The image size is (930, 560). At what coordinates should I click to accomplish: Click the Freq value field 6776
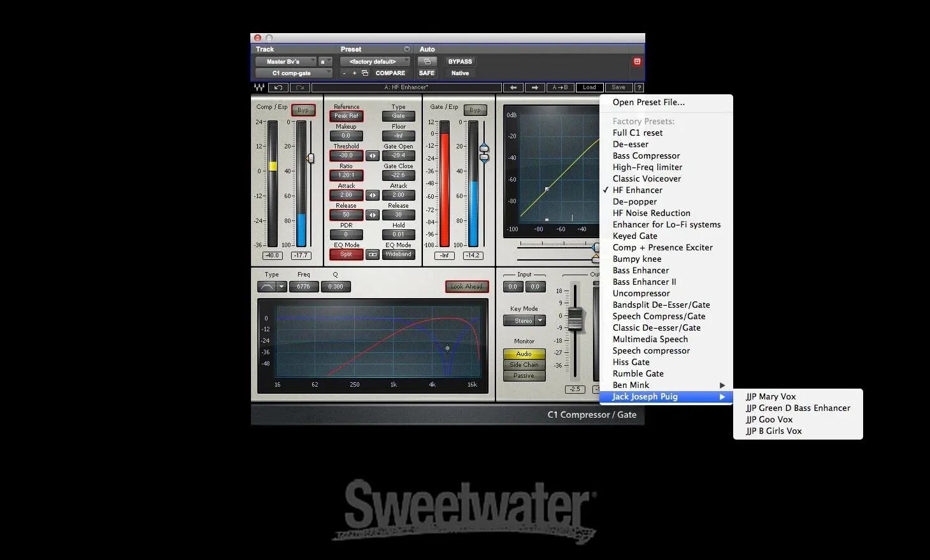(x=304, y=287)
